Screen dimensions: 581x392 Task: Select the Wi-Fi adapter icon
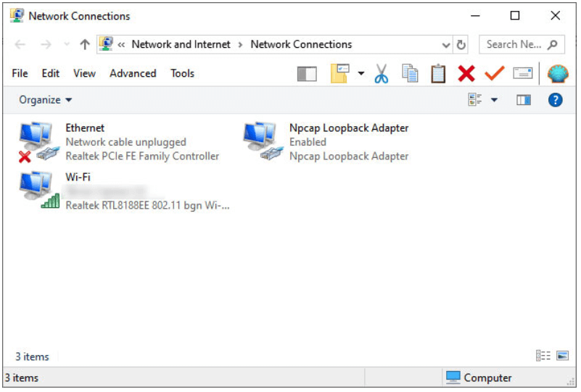point(39,191)
